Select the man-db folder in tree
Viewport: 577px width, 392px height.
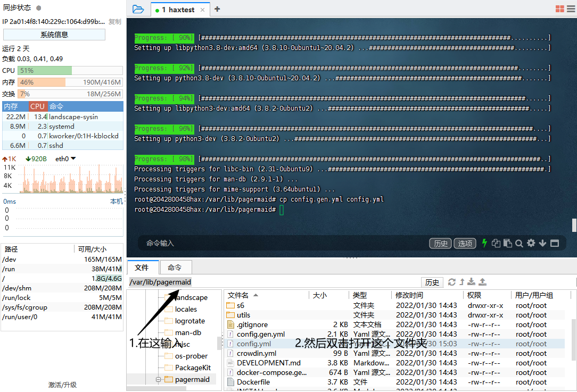(188, 332)
